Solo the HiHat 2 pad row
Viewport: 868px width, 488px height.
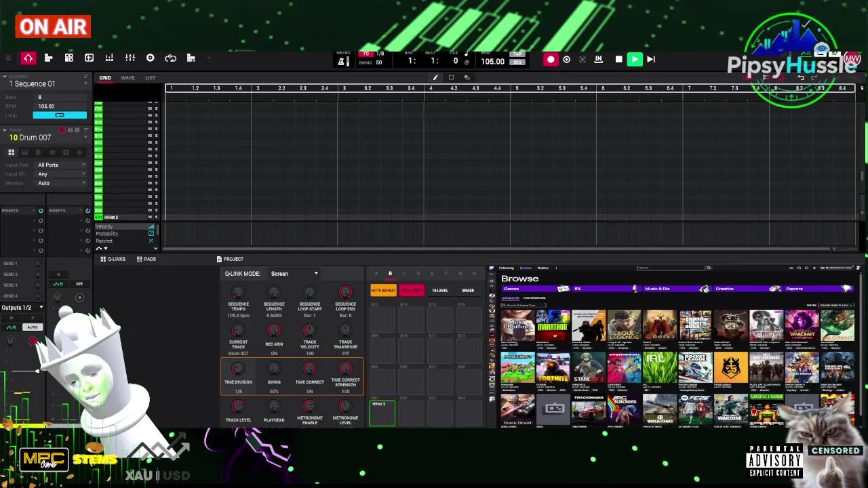(x=156, y=218)
